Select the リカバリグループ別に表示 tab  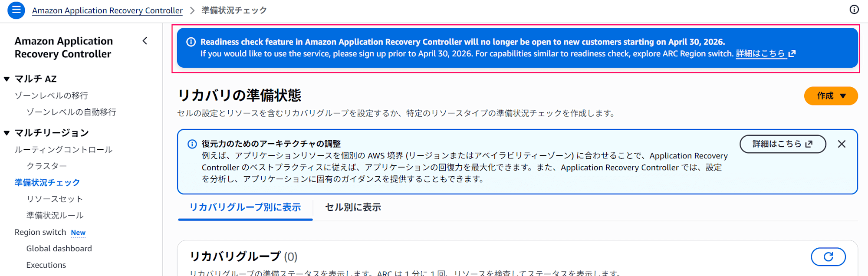tap(245, 207)
